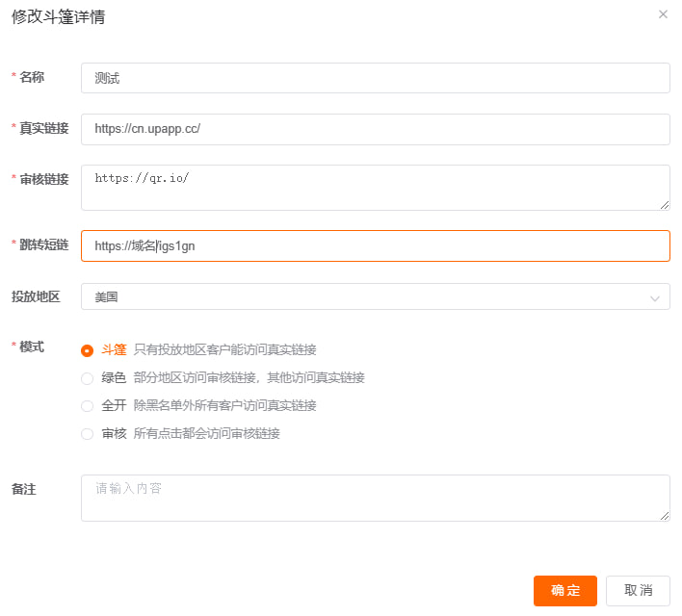Click the text 只有投放地区客户能访问真实链接
Image resolution: width=682 pixels, height=616 pixels.
point(224,350)
